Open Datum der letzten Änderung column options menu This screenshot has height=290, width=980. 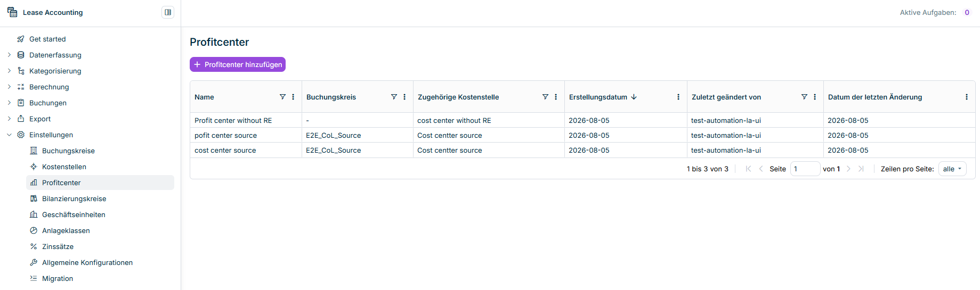tap(967, 97)
